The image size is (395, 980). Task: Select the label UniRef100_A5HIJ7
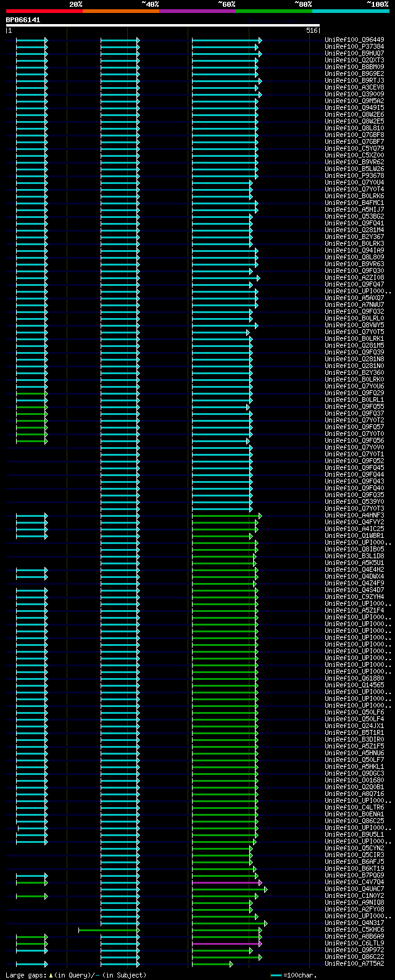point(354,210)
